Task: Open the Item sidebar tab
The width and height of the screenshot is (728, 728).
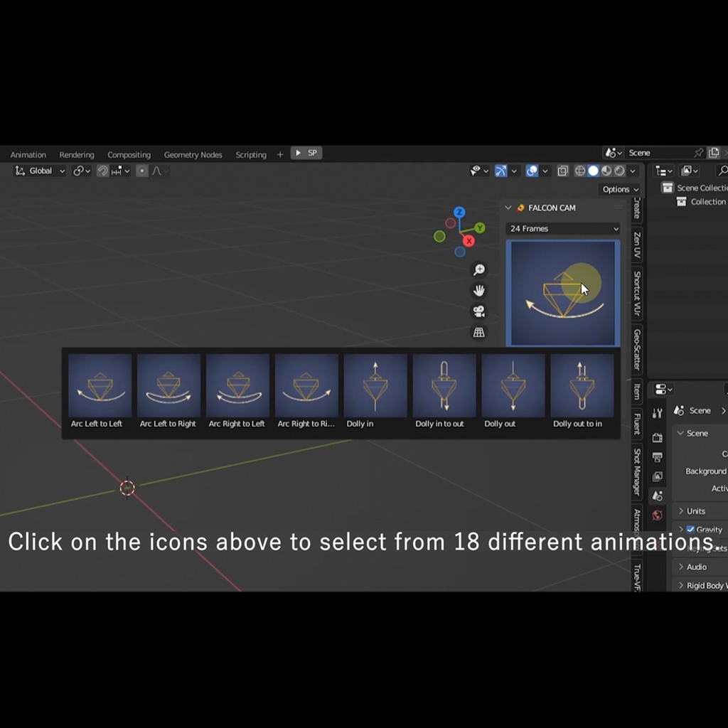Action: point(637,392)
